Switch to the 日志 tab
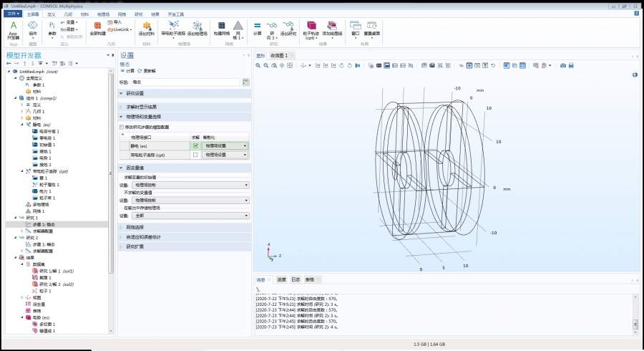644x351 pixels. coord(295,279)
